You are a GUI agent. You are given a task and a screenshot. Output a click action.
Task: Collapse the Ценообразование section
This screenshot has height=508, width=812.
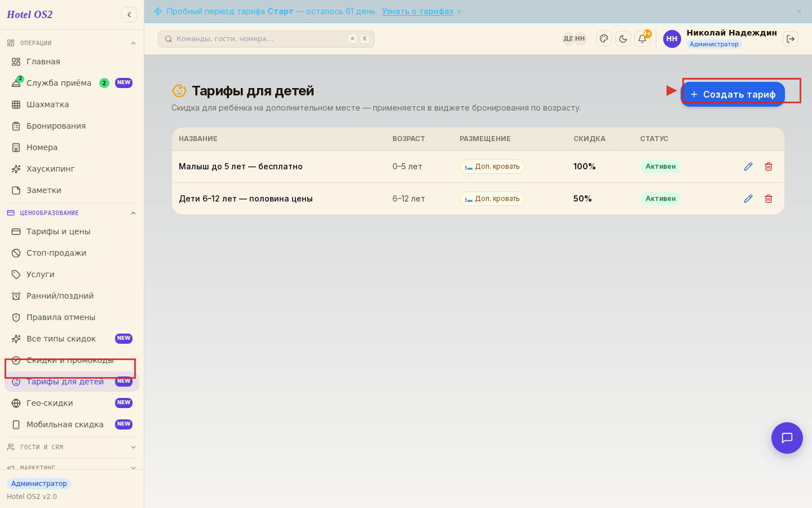click(133, 213)
